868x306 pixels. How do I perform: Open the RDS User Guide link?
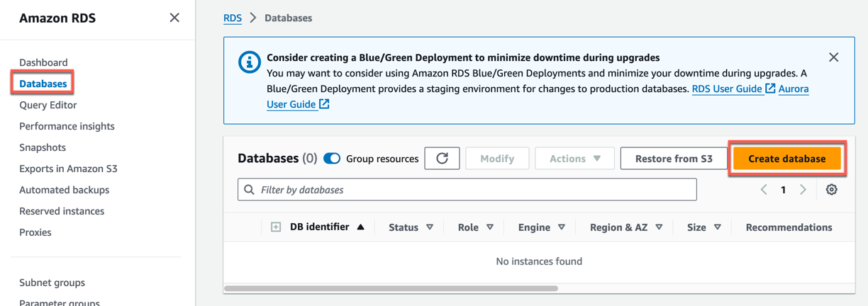pos(727,89)
